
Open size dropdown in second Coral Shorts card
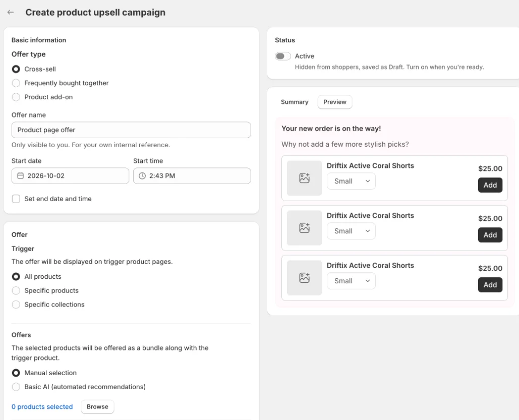351,231
